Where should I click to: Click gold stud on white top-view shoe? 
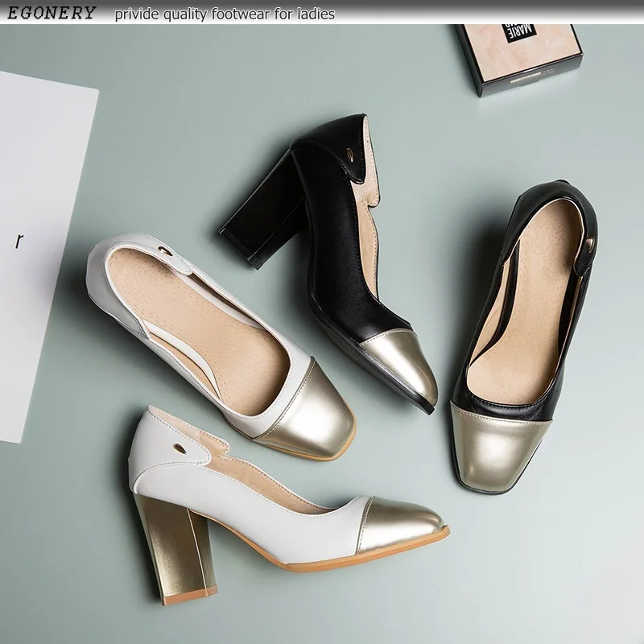pyautogui.click(x=167, y=250)
